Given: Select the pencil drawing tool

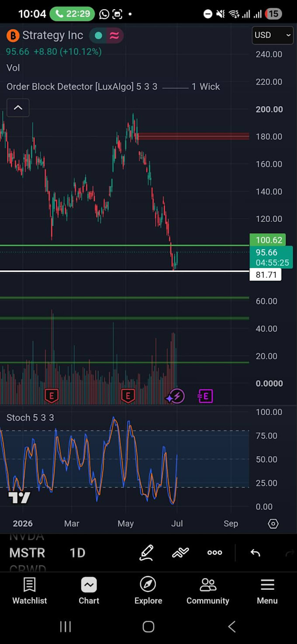Looking at the screenshot, I should 146,553.
